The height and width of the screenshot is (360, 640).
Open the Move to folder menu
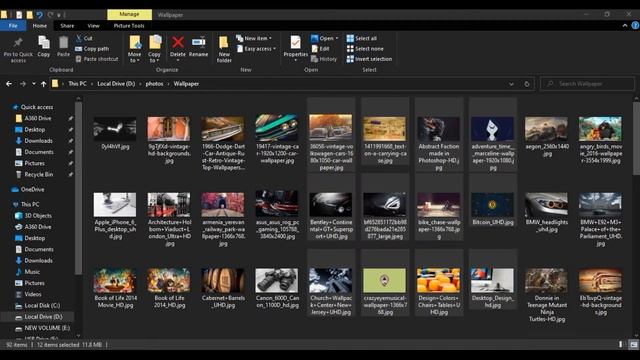point(134,49)
